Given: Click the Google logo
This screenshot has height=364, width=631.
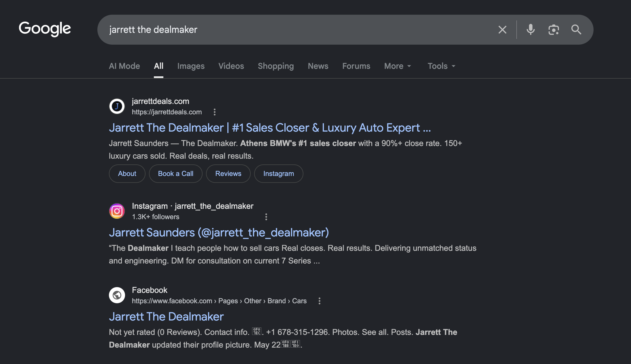Looking at the screenshot, I should [x=45, y=29].
